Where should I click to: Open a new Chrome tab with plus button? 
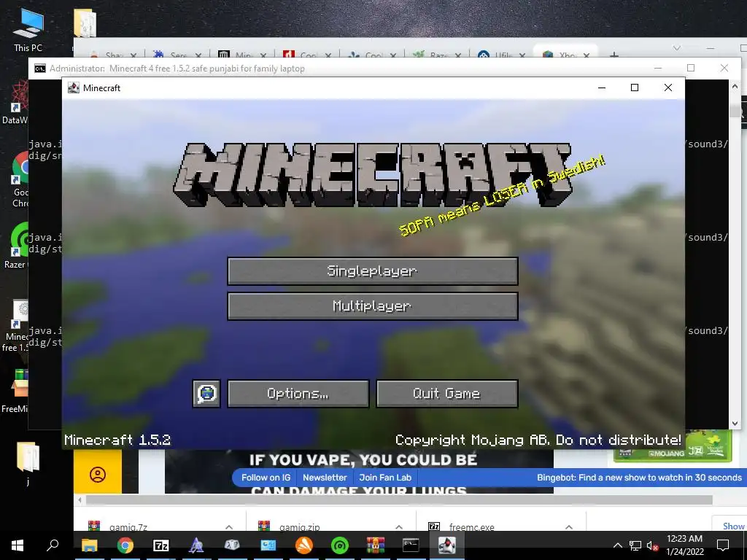[614, 55]
